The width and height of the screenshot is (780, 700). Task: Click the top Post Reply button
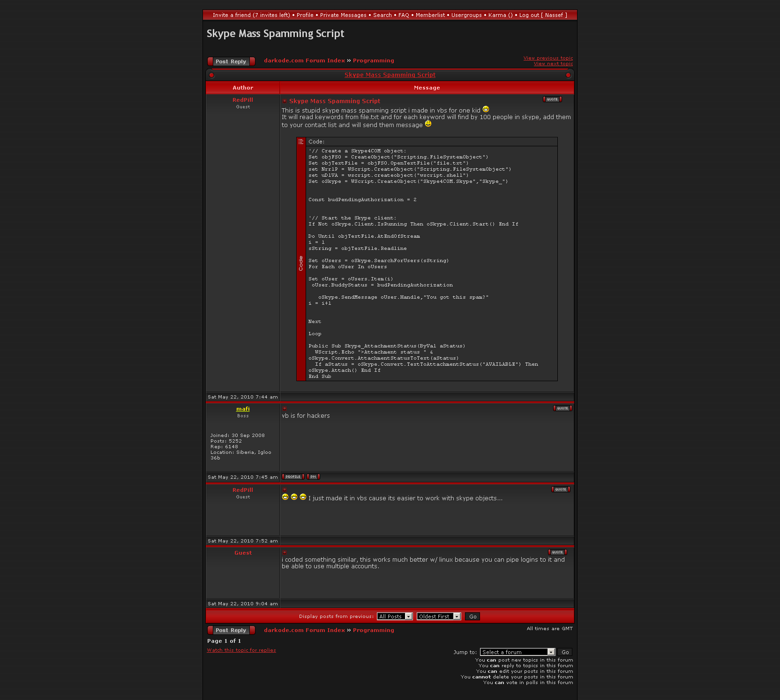231,61
